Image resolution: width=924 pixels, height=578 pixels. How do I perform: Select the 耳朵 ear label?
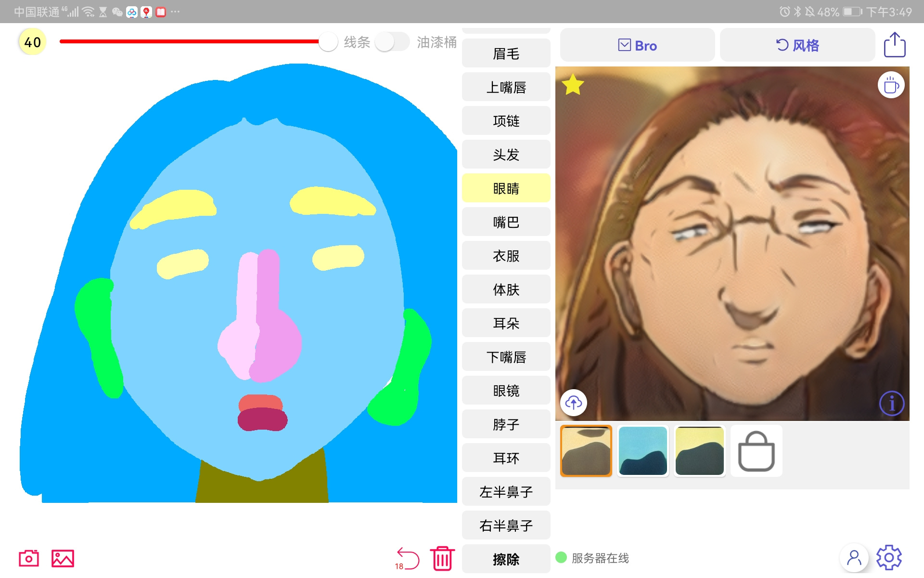[x=506, y=323]
